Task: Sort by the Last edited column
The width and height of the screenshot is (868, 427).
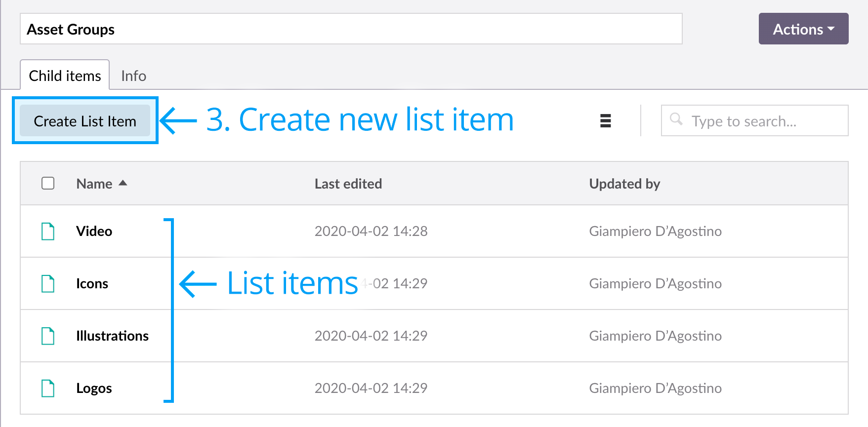Action: point(348,184)
